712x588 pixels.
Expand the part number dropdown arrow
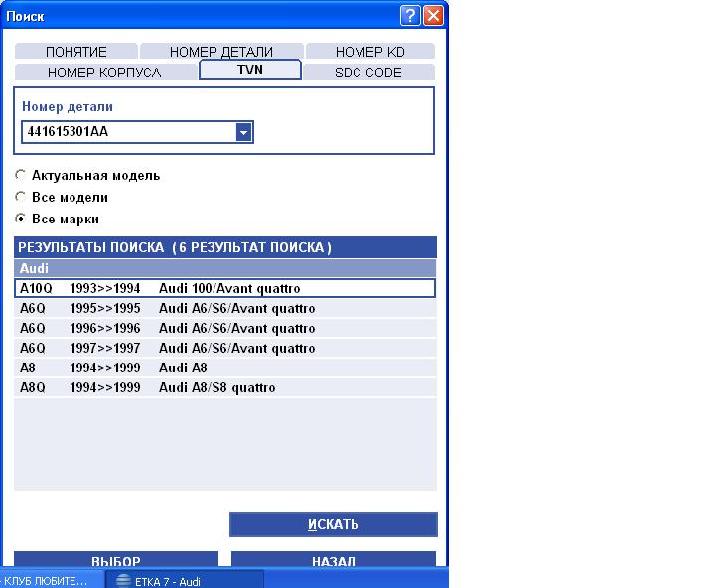point(243,132)
